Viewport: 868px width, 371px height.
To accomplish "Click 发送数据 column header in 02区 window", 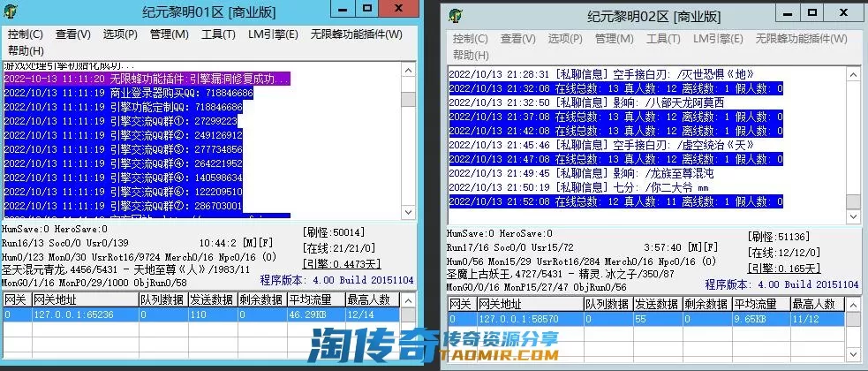I will tap(658, 305).
